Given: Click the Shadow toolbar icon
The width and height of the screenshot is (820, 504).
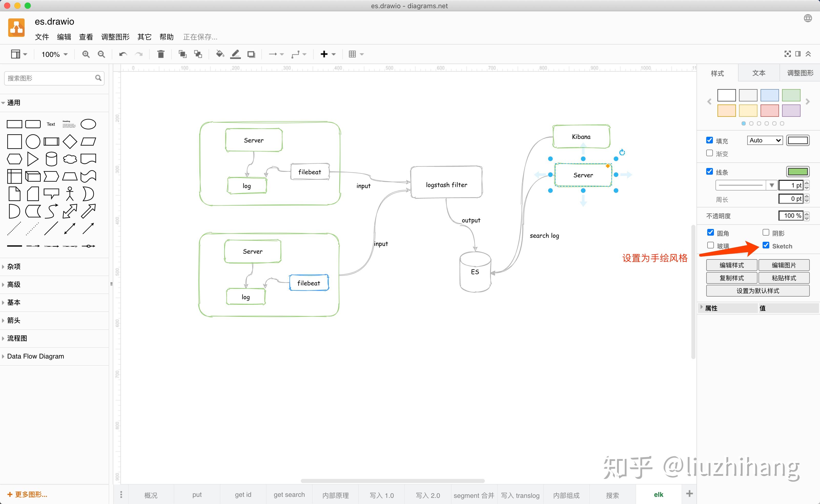Looking at the screenshot, I should [x=251, y=54].
